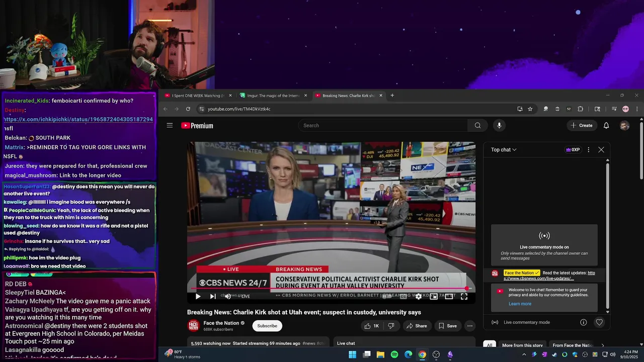Toggle closed captions in player
The image size is (644, 362).
click(403, 296)
